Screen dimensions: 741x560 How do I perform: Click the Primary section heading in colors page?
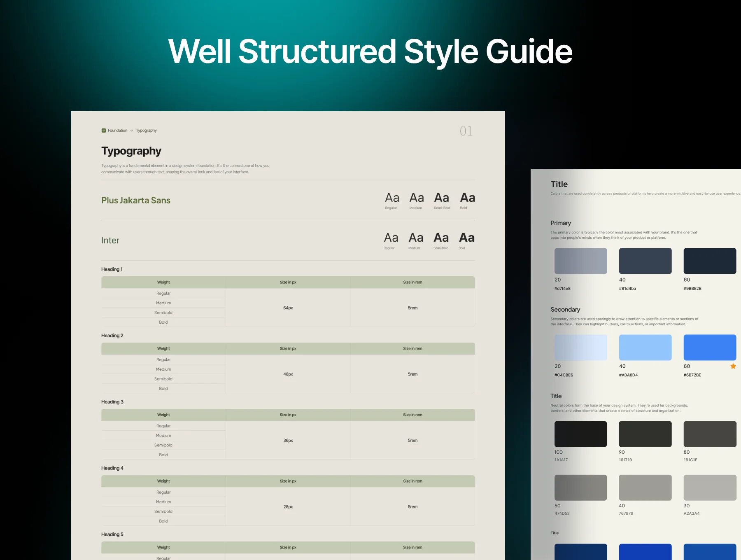pos(561,223)
